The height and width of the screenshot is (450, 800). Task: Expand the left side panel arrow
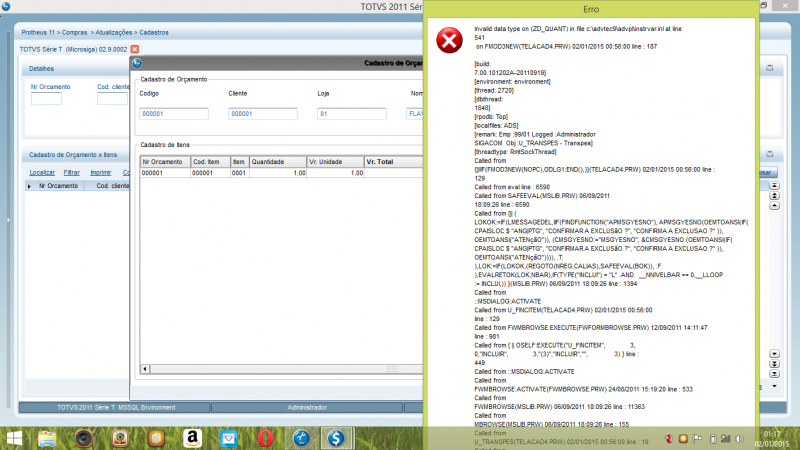[8, 220]
